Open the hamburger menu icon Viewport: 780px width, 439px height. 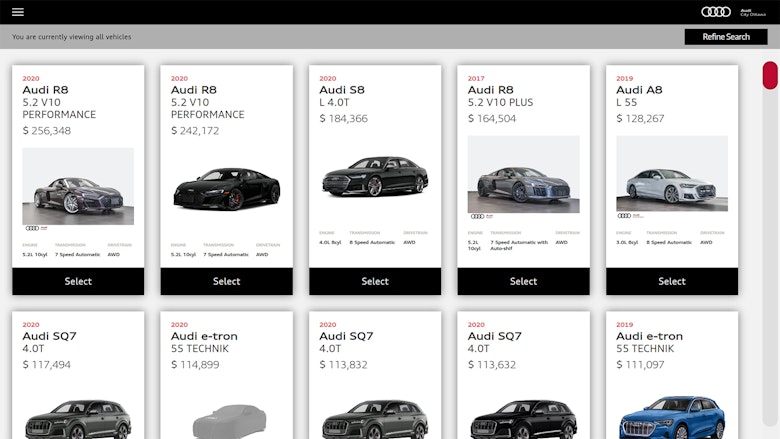pyautogui.click(x=18, y=12)
